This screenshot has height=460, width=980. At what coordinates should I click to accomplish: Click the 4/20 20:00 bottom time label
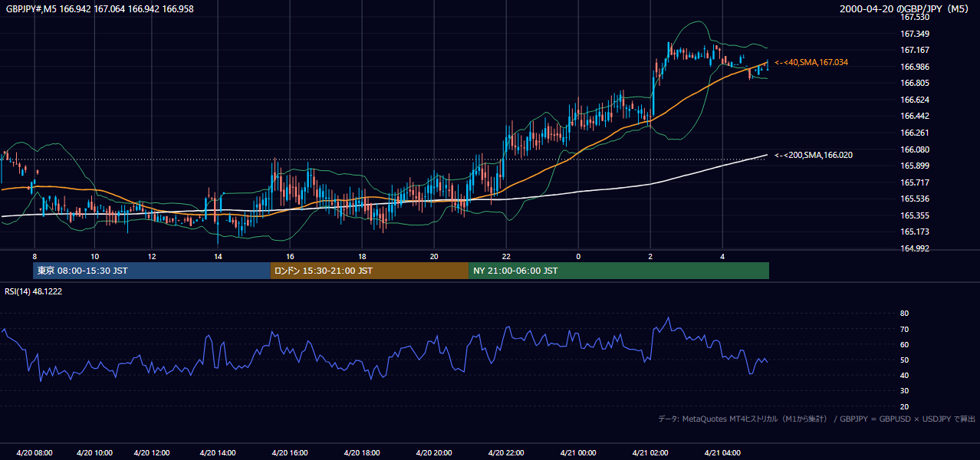click(433, 452)
